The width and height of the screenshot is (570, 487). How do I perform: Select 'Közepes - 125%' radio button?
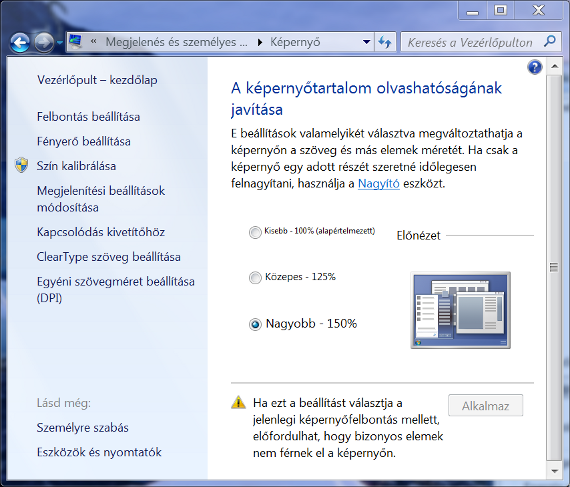(255, 278)
